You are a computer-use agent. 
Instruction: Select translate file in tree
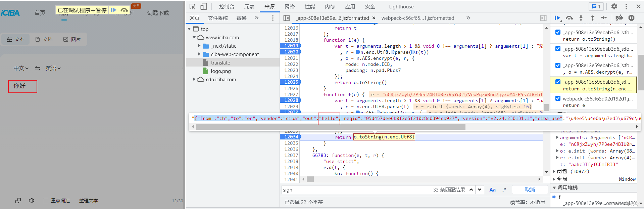click(220, 63)
